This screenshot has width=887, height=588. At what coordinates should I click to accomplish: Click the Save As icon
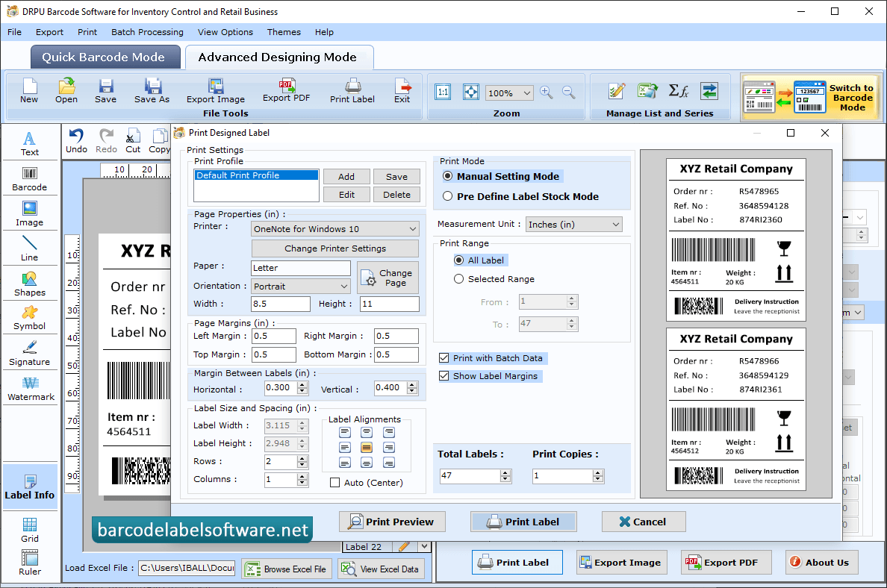click(152, 91)
